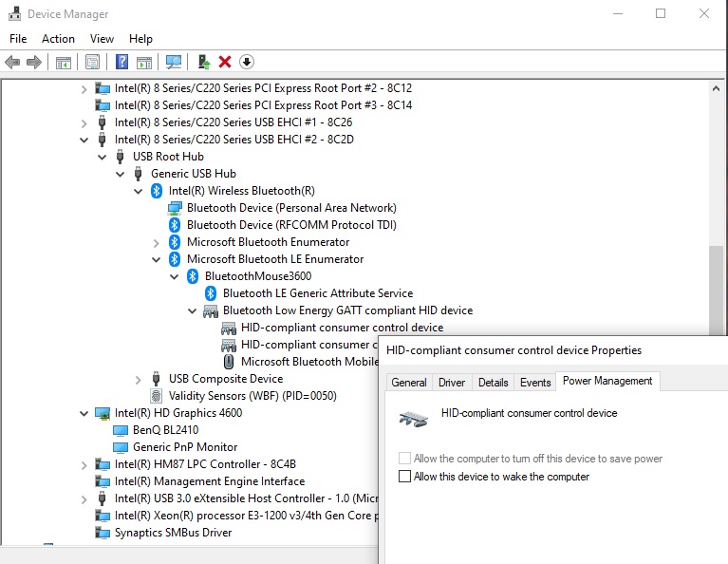The height and width of the screenshot is (564, 728).
Task: Expand the USB Composite Device node
Action: tap(139, 380)
